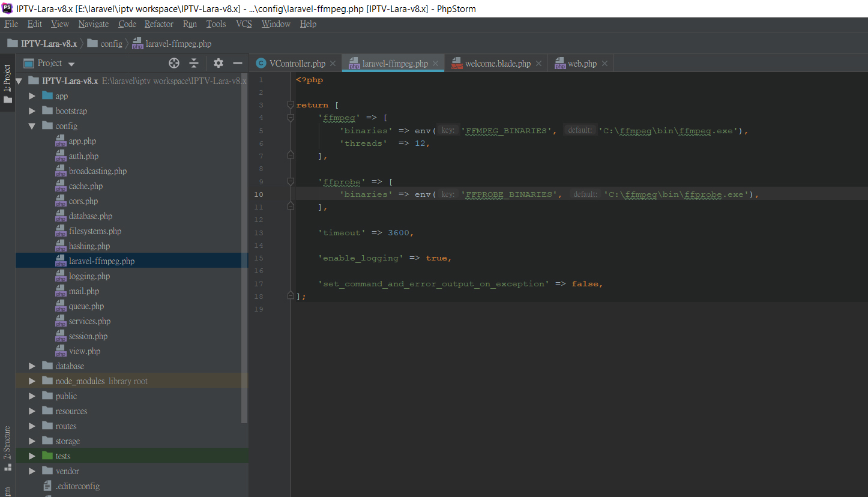This screenshot has height=497, width=868.
Task: Select cache.php in the project tree
Action: (86, 186)
